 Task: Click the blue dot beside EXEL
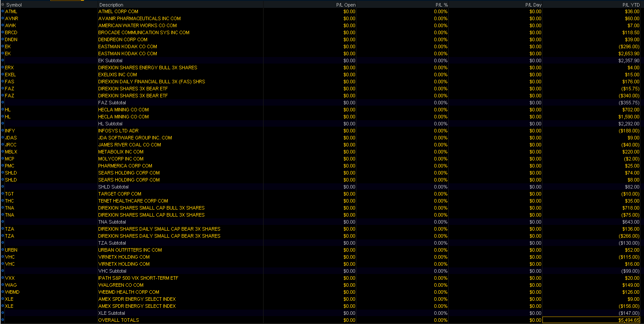pyautogui.click(x=3, y=75)
